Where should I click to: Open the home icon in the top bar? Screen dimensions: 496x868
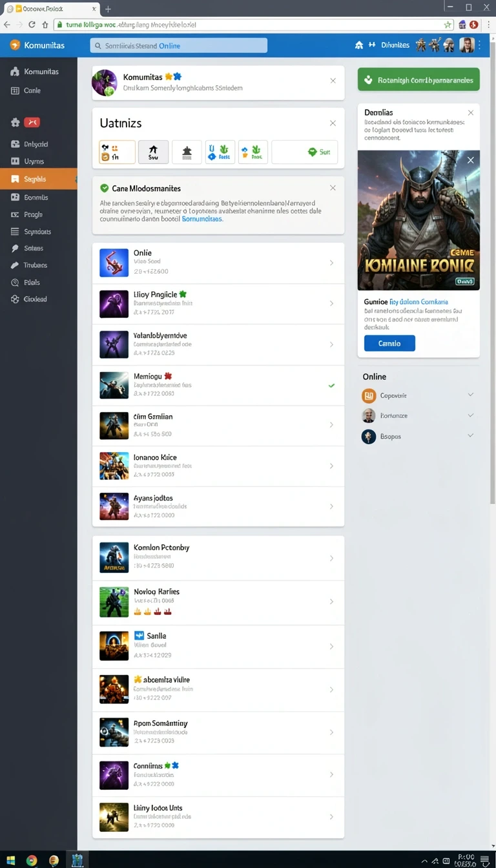point(359,45)
